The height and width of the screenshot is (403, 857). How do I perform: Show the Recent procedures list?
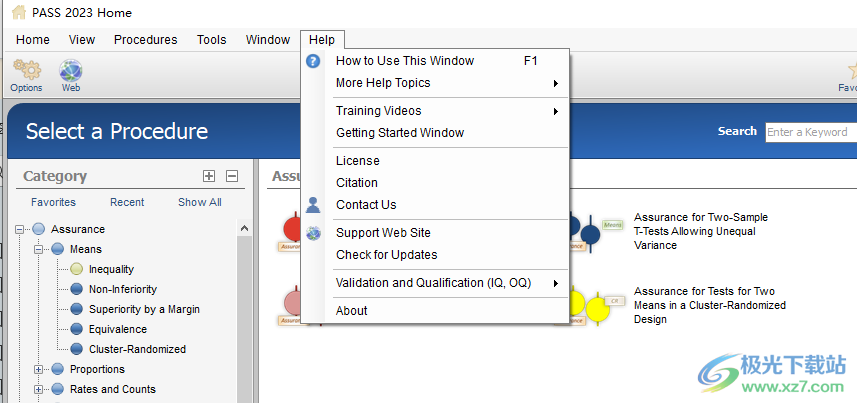click(127, 202)
